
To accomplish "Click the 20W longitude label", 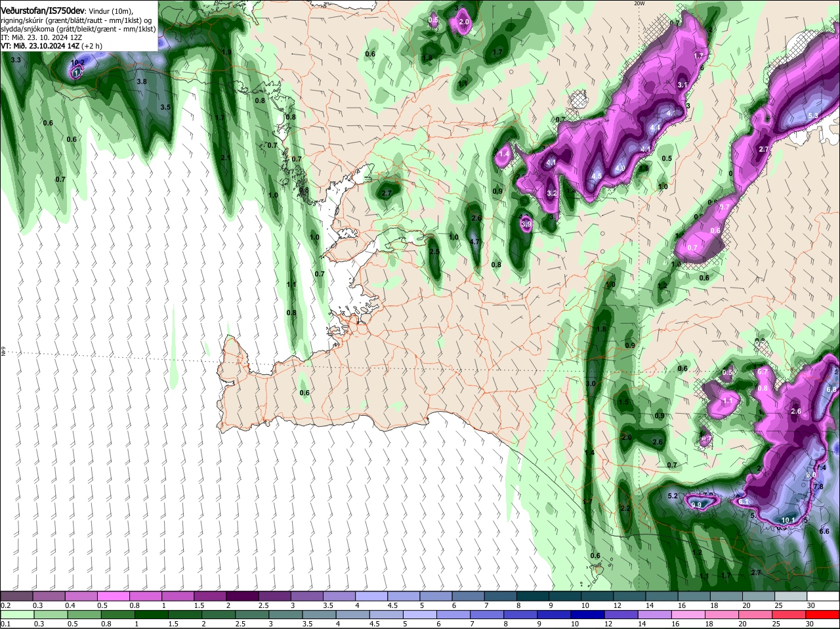I will coord(640,3).
